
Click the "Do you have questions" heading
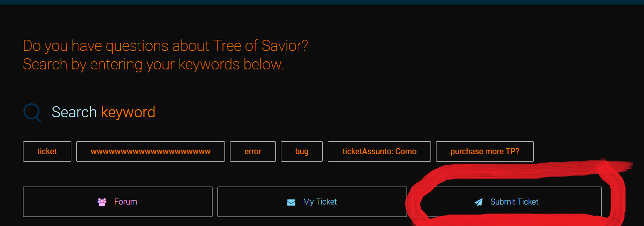[x=165, y=46]
